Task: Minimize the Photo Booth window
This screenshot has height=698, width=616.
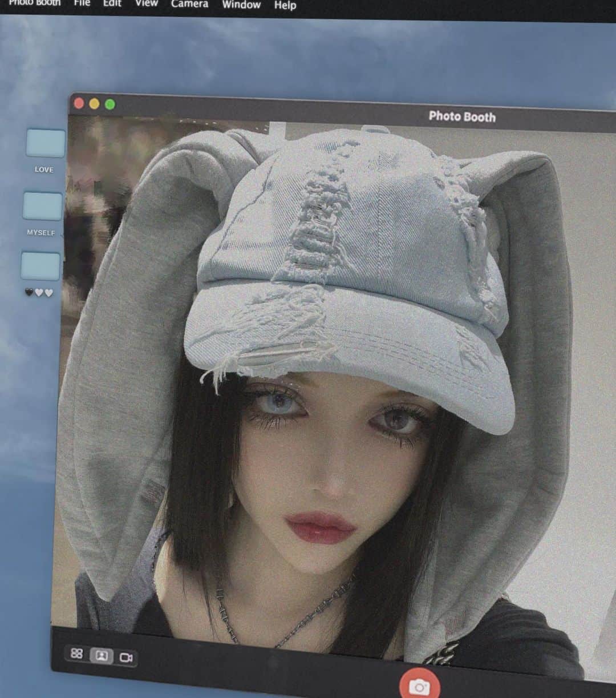Action: pyautogui.click(x=95, y=104)
